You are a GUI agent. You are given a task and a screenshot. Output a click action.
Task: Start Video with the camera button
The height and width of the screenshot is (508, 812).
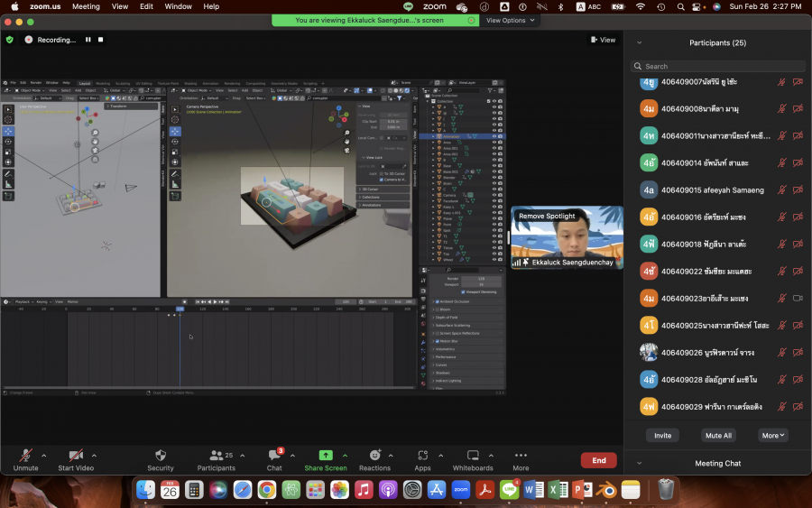76,457
